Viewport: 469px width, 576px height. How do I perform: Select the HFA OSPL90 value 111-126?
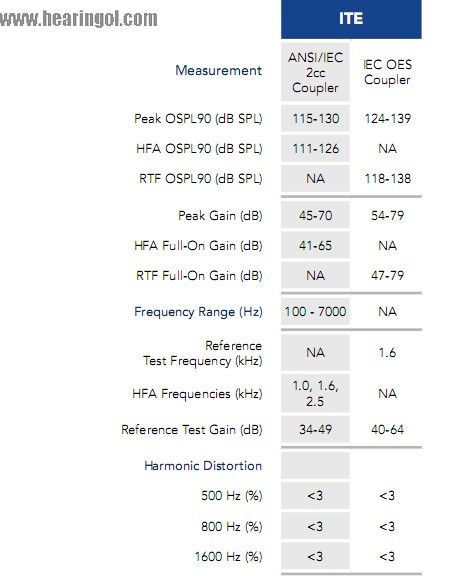pos(315,149)
